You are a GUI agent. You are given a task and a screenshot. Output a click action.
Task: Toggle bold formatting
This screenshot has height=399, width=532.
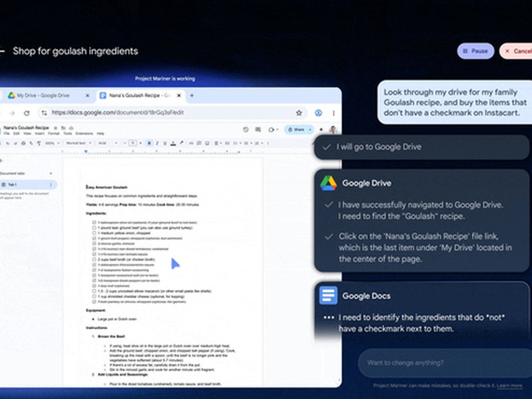click(x=149, y=143)
